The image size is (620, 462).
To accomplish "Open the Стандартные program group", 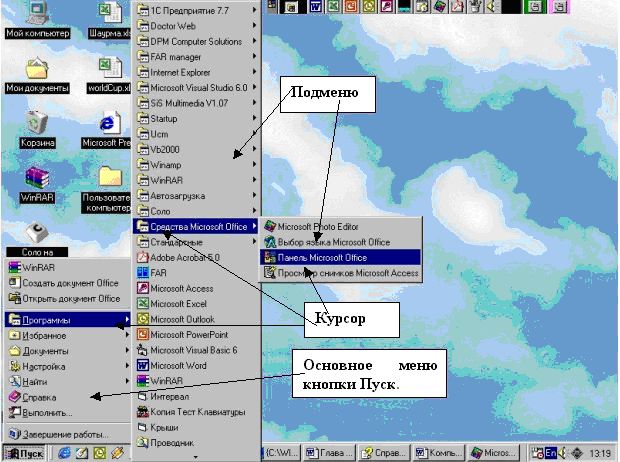I will click(x=196, y=242).
